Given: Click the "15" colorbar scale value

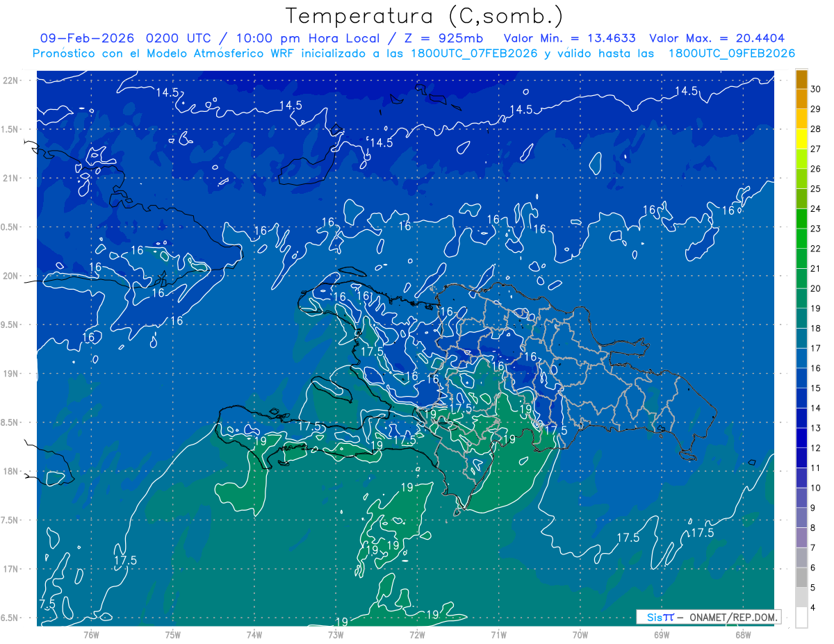Looking at the screenshot, I should [816, 388].
